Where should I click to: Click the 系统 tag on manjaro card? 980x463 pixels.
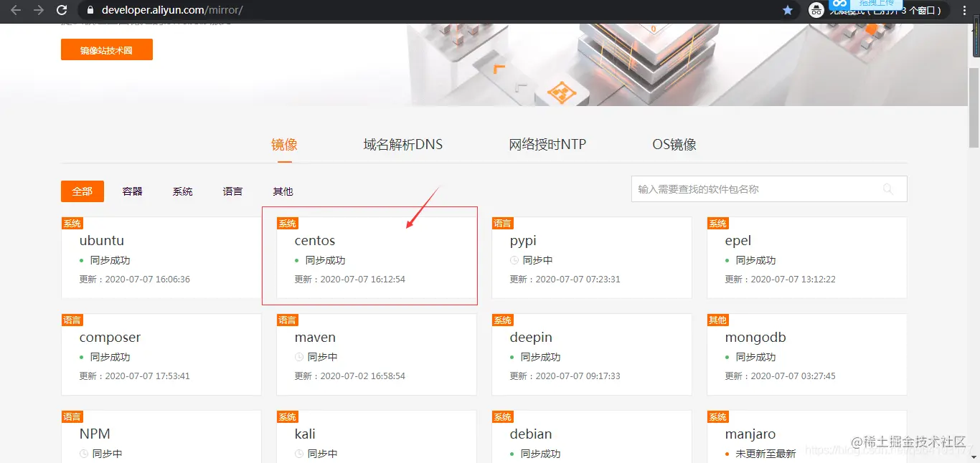[718, 417]
